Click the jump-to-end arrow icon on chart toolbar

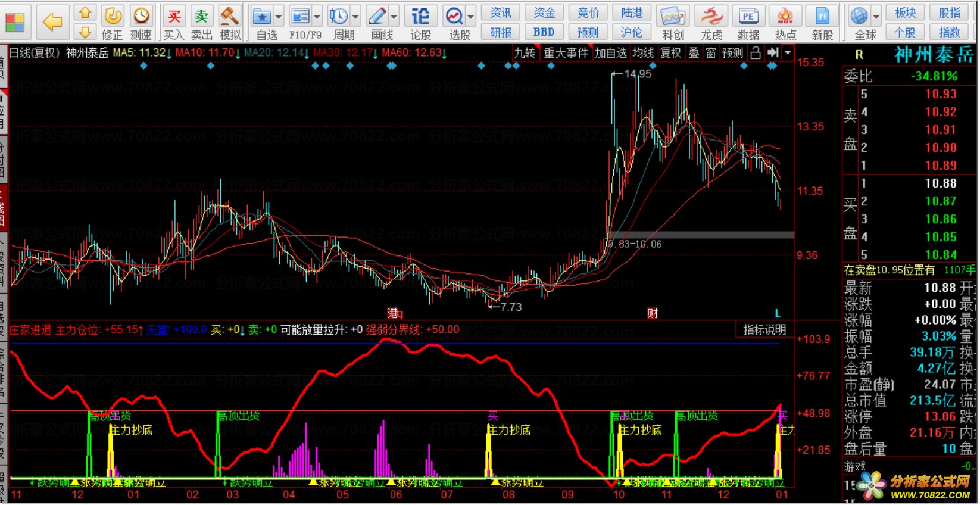(773, 53)
